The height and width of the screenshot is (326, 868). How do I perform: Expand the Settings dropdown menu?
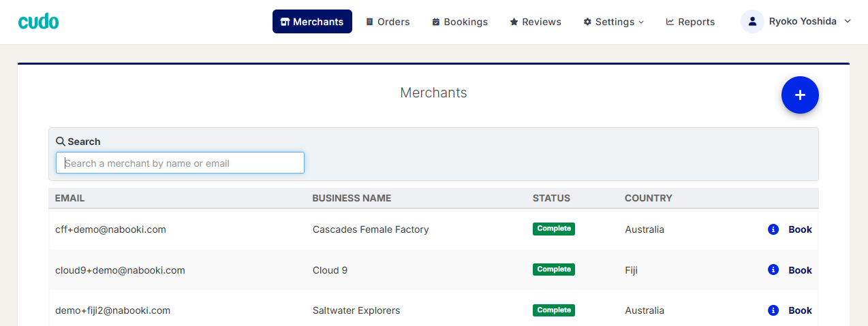click(x=613, y=22)
